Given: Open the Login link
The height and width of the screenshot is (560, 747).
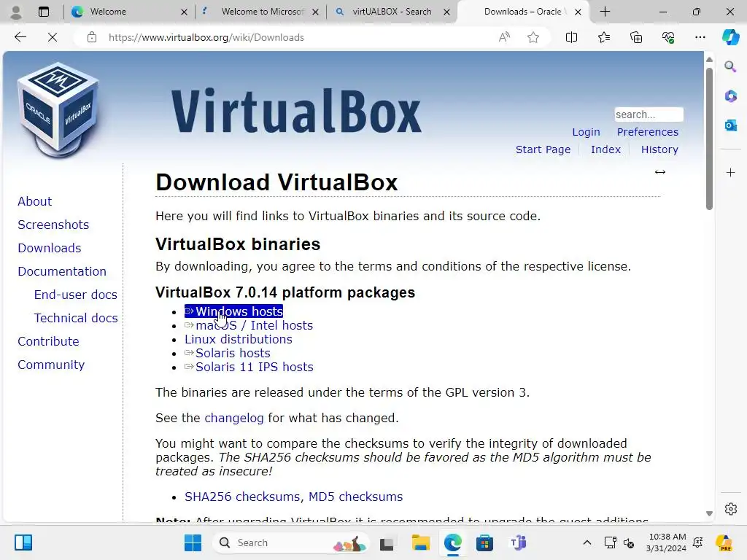Looking at the screenshot, I should [x=586, y=132].
